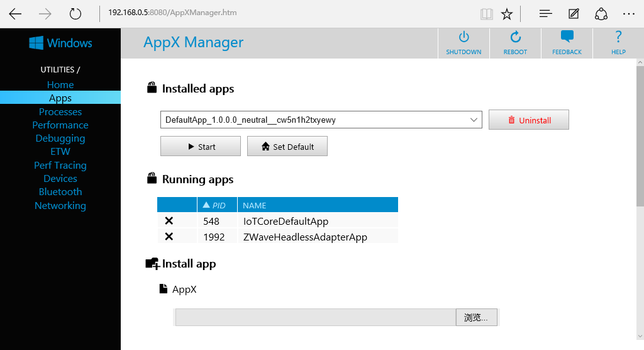Screen dimensions: 644x350
Task: Select Apps in the sidebar
Action: [x=60, y=98]
